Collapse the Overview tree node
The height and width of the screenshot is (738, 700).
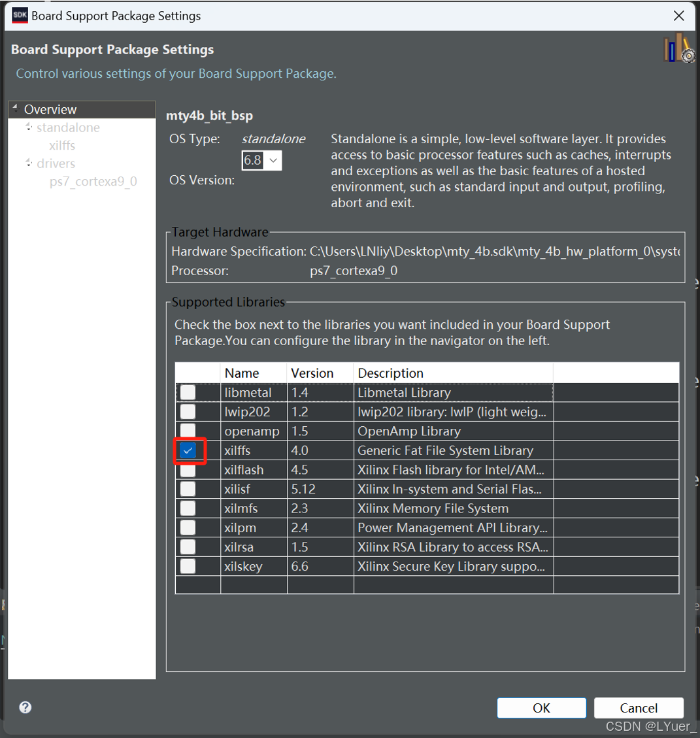pyautogui.click(x=15, y=109)
